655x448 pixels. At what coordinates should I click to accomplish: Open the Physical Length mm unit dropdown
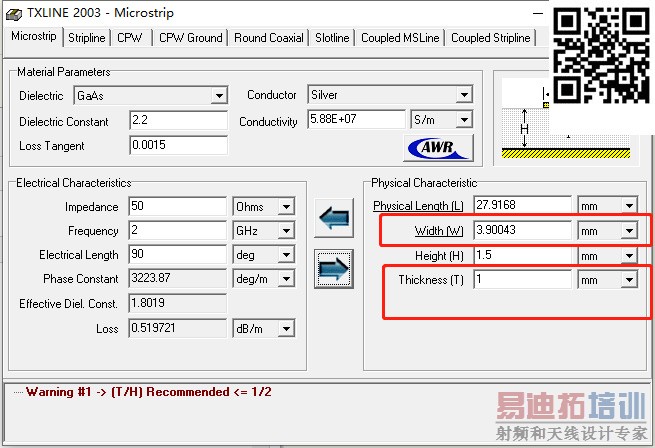pyautogui.click(x=629, y=205)
